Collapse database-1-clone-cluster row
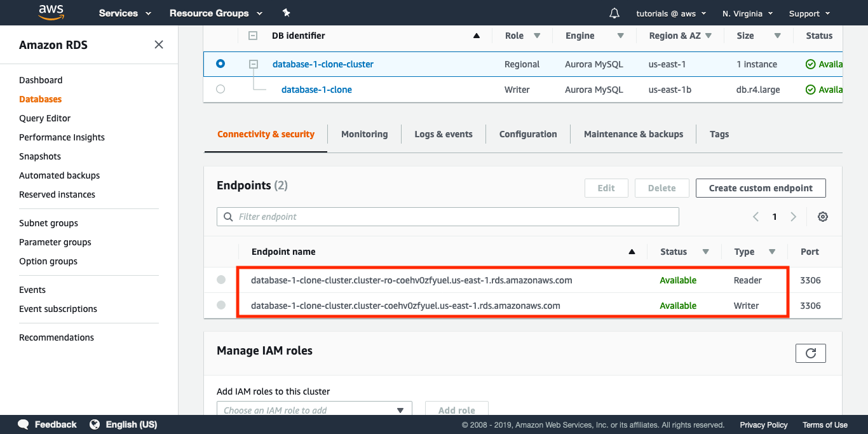 click(x=254, y=64)
